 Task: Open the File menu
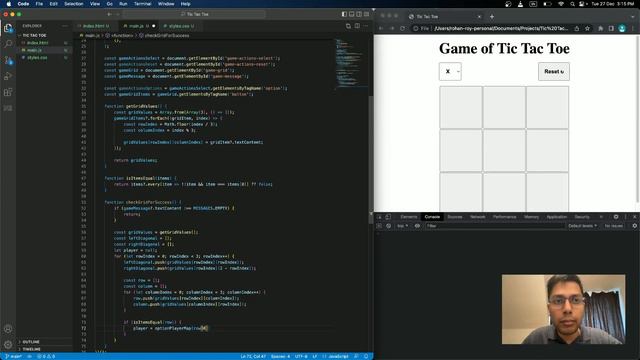(39, 4)
